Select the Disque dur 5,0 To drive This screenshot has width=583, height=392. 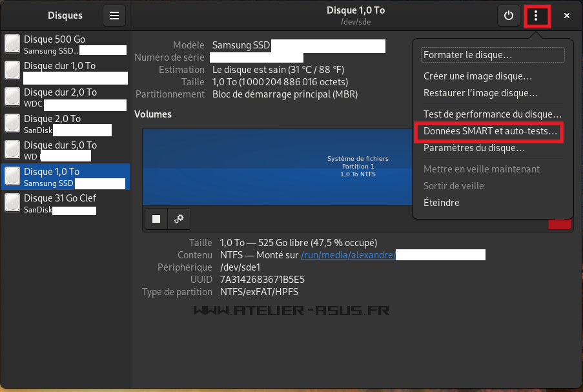65,150
